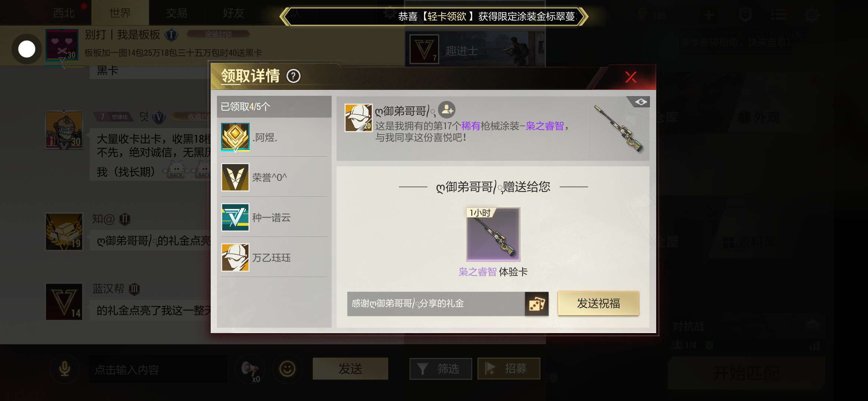Open the 筛选 filter button
Image resolution: width=868 pixels, height=401 pixels.
click(x=441, y=369)
